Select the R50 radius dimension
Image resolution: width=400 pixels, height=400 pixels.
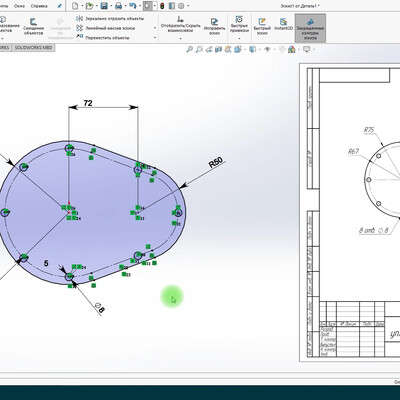tap(216, 162)
